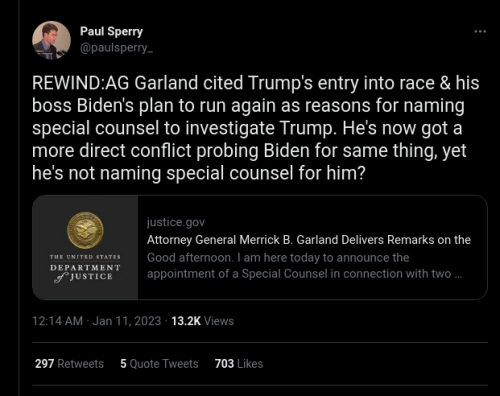Image resolution: width=500 pixels, height=396 pixels.
Task: Show the 703 Likes list
Action: pyautogui.click(x=239, y=364)
